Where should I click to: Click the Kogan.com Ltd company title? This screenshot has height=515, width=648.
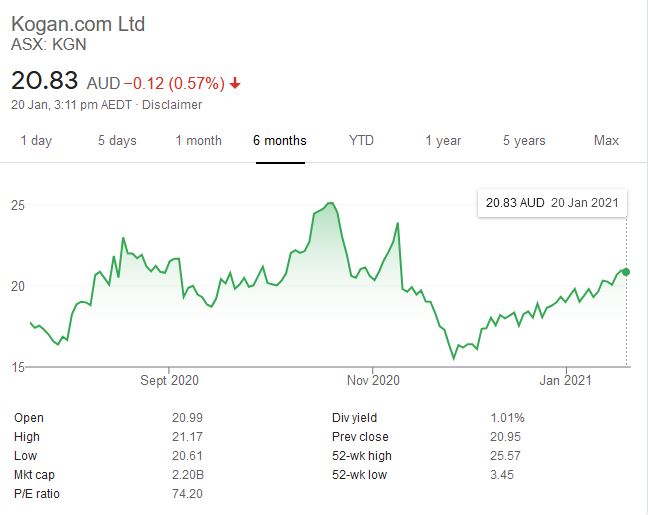tap(78, 23)
